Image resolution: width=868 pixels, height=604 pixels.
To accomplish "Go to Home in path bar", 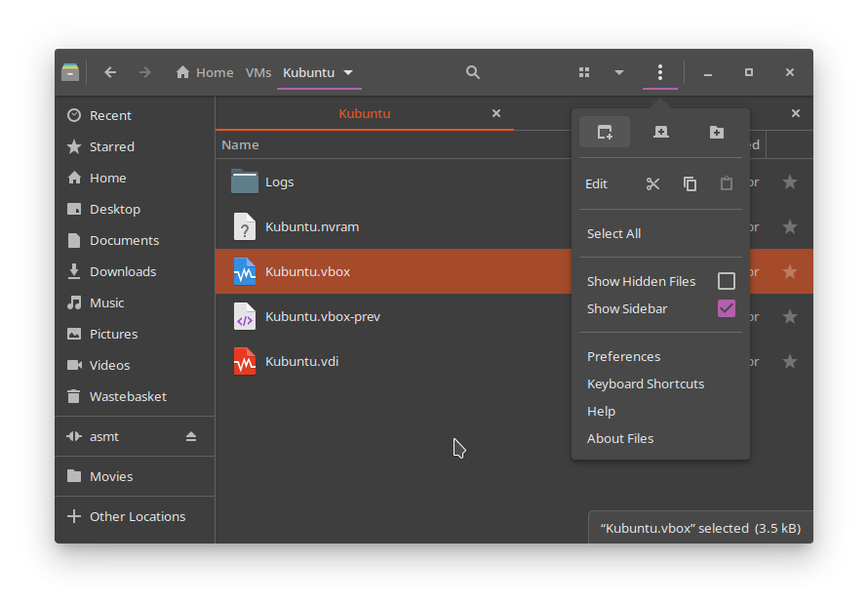I will click(215, 72).
